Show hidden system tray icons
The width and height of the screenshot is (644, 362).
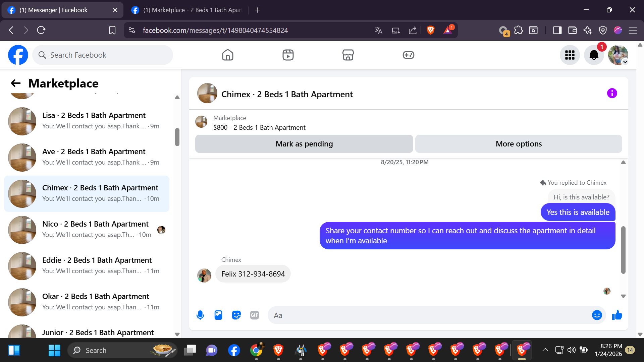(545, 350)
